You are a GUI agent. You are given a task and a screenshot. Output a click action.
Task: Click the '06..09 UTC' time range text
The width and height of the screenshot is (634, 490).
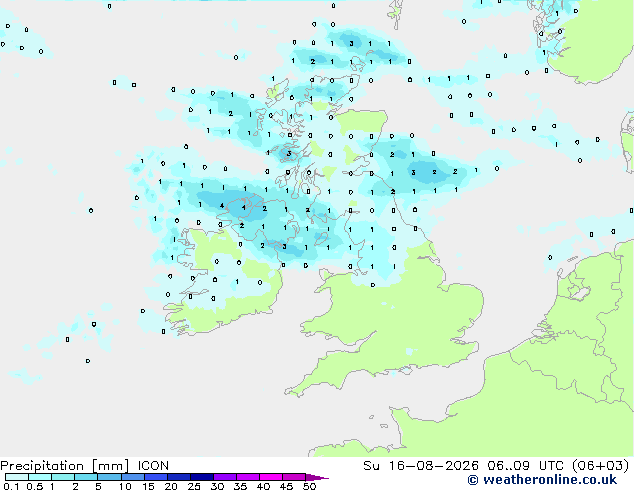click(x=525, y=466)
